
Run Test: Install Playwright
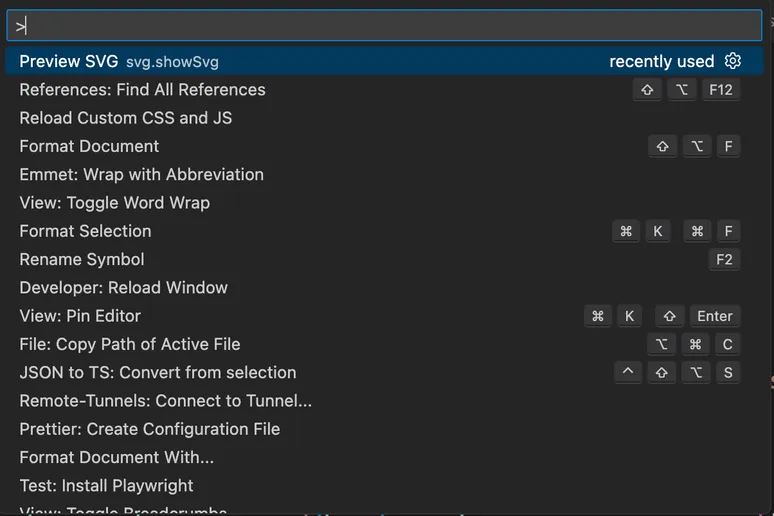pos(107,486)
